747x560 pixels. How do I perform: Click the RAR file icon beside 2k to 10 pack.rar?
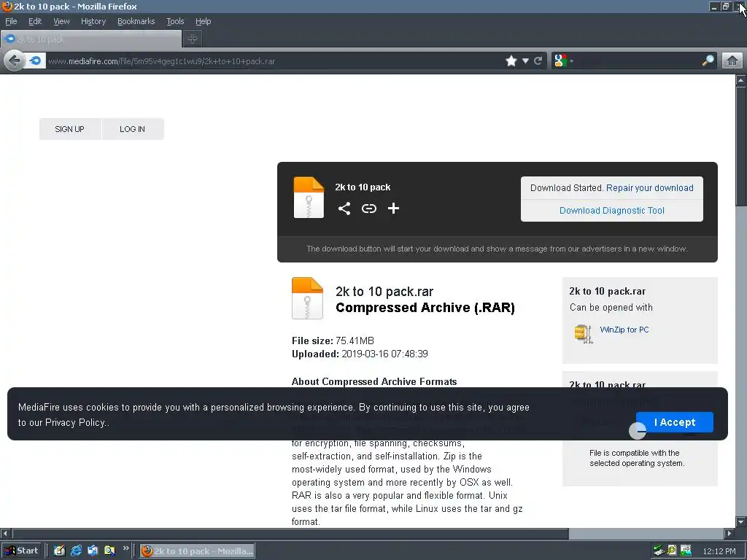[x=307, y=298]
